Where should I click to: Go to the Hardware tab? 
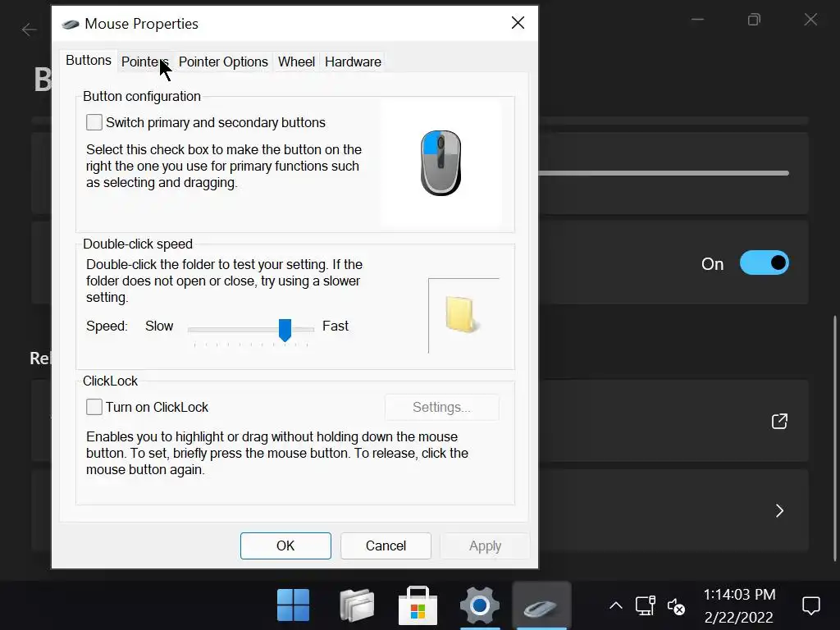tap(353, 62)
